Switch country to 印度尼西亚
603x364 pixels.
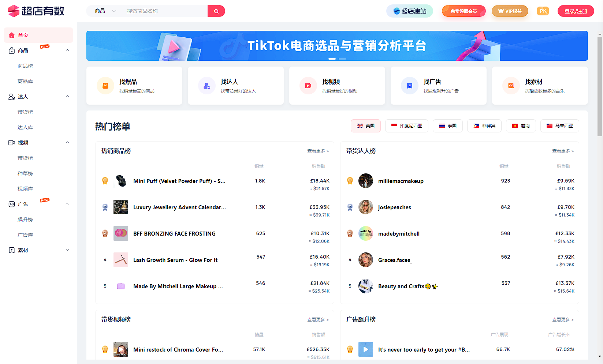[406, 125]
